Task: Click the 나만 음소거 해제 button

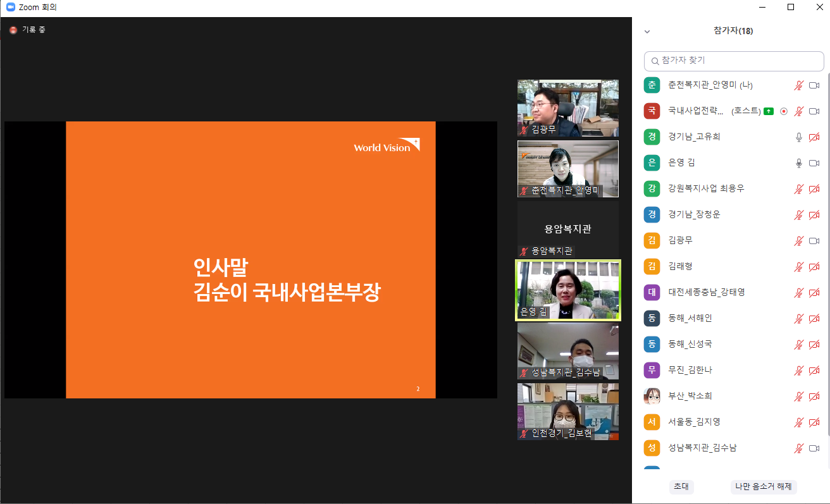Action: tap(764, 486)
